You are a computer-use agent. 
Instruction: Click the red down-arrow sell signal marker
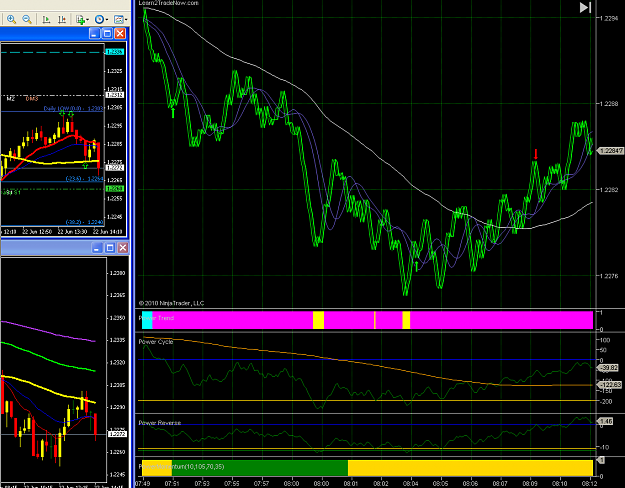(536, 154)
